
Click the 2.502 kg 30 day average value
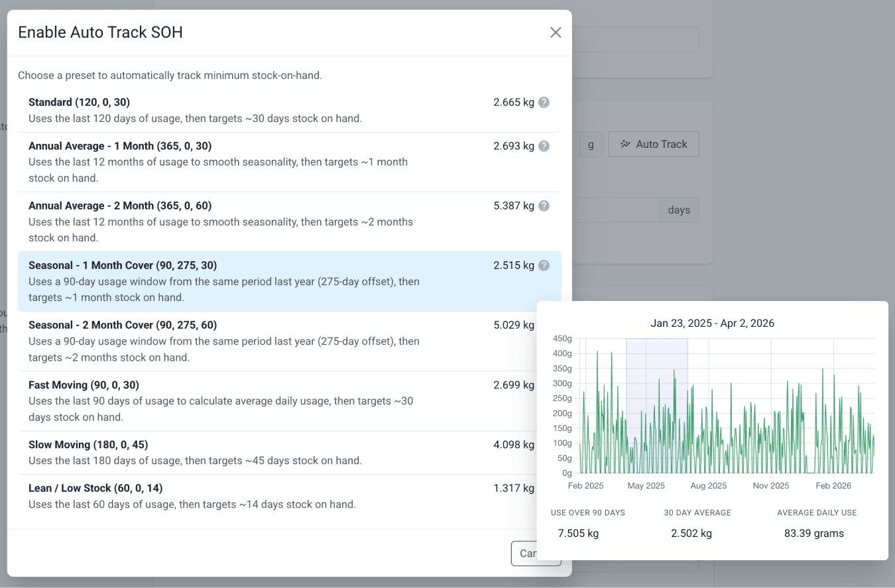[x=691, y=533]
